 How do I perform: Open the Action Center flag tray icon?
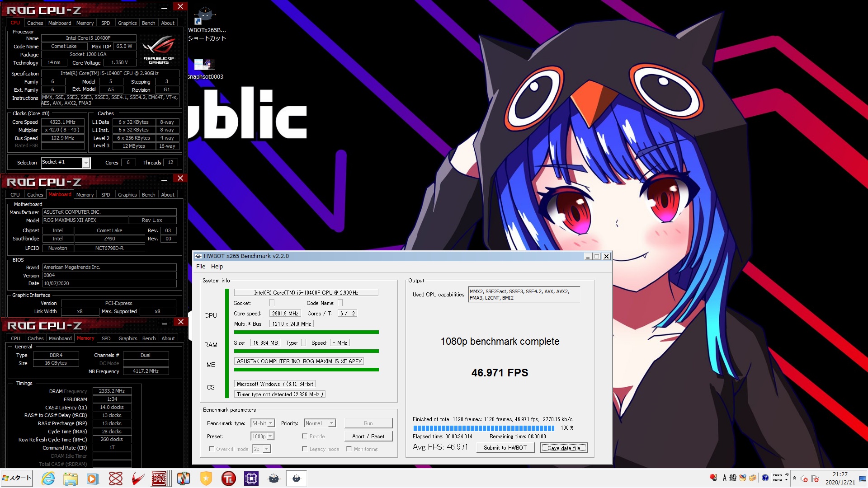point(815,479)
